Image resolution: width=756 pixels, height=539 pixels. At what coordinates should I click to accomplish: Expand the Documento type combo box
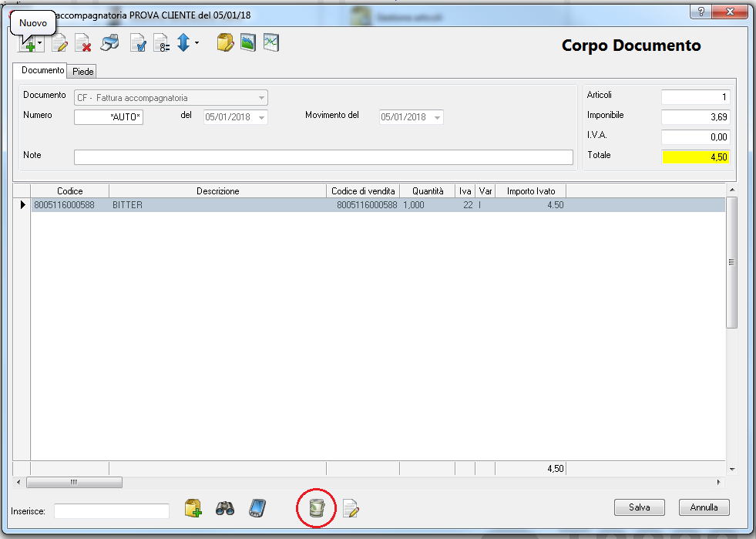pos(262,98)
